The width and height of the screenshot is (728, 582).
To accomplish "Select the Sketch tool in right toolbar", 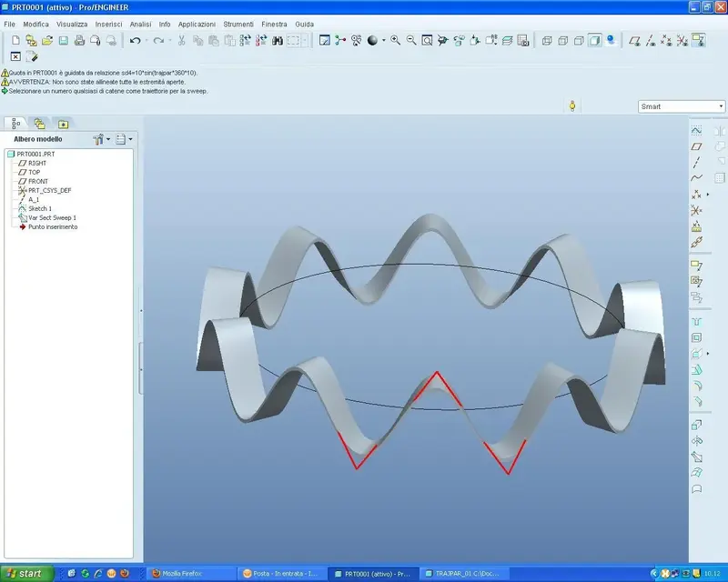I will coord(696,131).
